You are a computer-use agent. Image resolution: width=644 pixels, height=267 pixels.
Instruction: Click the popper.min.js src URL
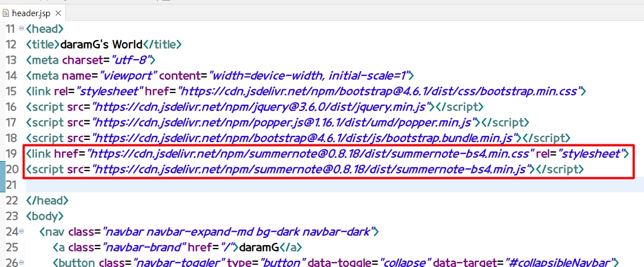coord(284,123)
